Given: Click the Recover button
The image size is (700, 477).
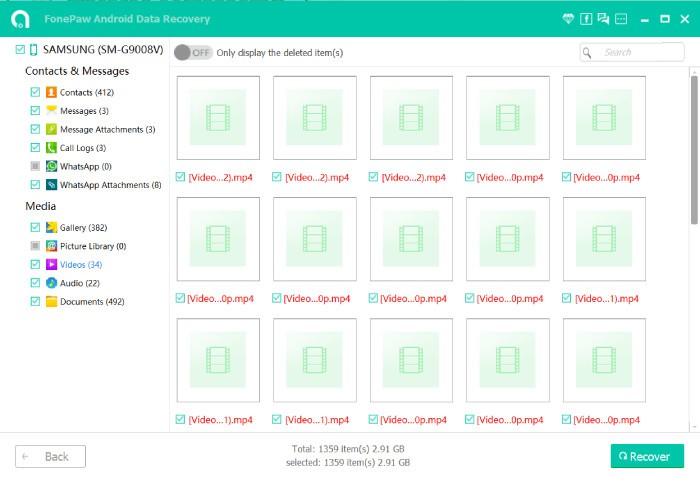Looking at the screenshot, I should pos(647,456).
